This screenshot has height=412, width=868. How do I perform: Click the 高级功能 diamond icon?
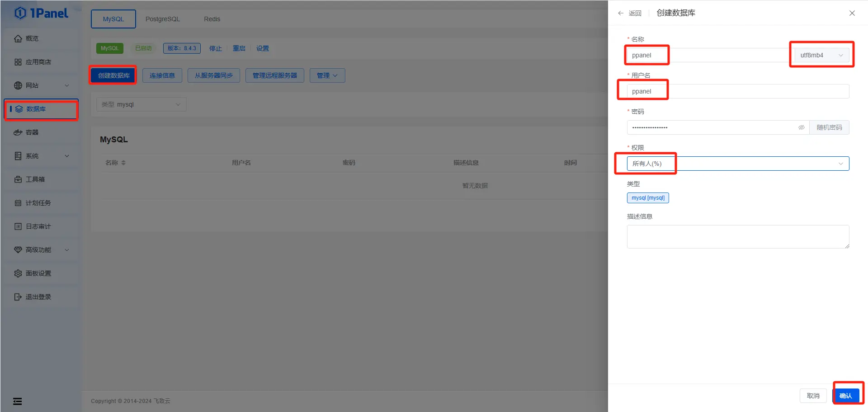pyautogui.click(x=18, y=250)
